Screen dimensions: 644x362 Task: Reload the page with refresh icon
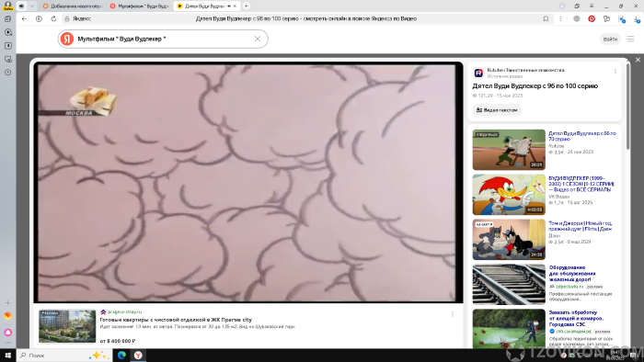coord(53,19)
